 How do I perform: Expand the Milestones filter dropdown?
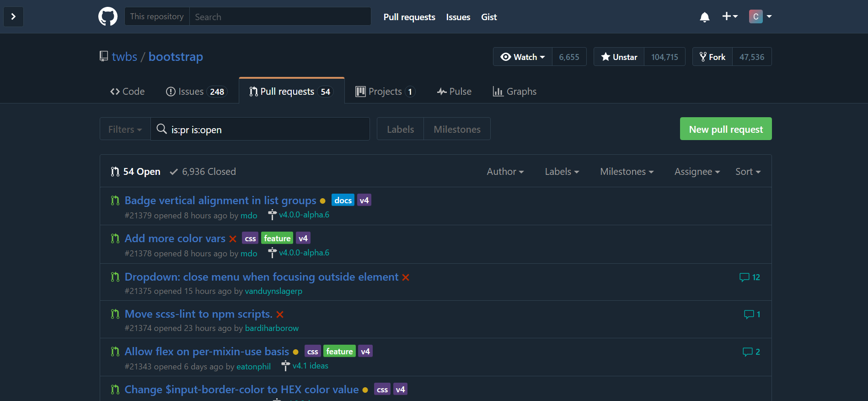coord(627,172)
